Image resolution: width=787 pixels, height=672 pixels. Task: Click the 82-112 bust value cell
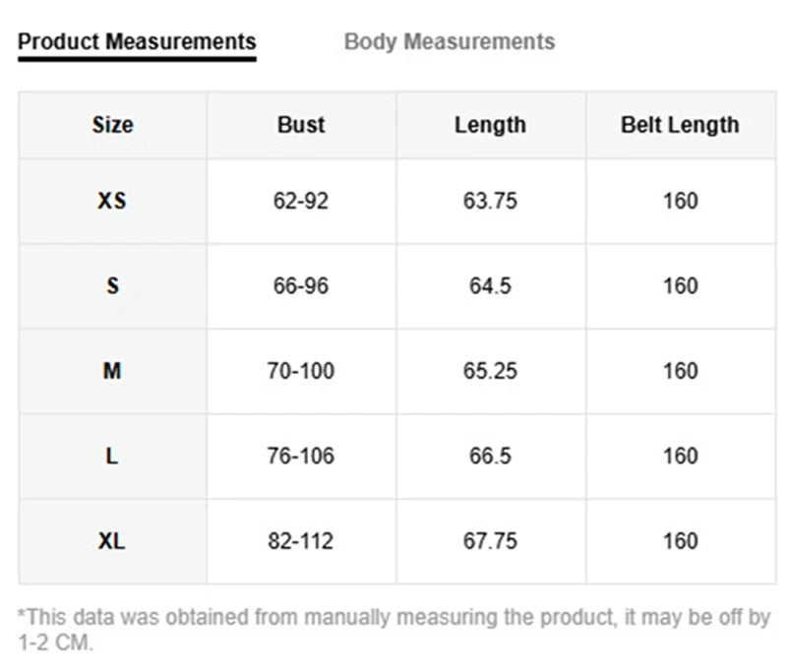click(301, 541)
